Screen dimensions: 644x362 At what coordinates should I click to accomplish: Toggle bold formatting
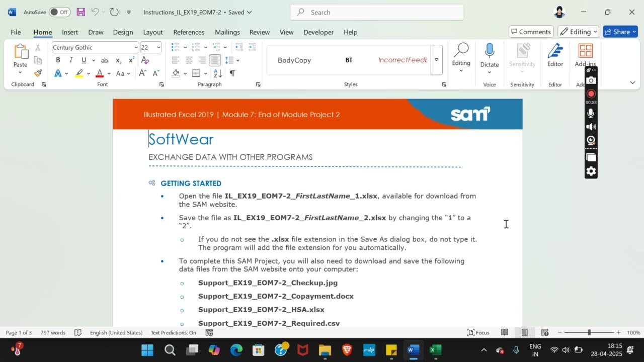(58, 60)
